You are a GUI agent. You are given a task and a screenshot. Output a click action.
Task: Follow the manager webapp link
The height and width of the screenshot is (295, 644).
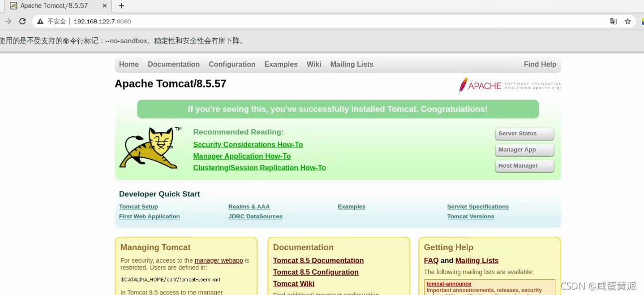point(219,261)
